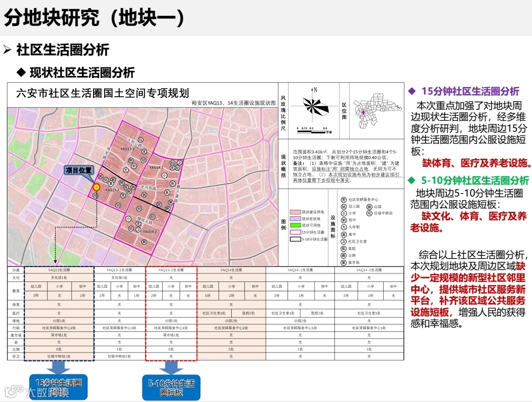Click the 小 primary school legend icon
This screenshot has width=532, height=402.
[344, 213]
